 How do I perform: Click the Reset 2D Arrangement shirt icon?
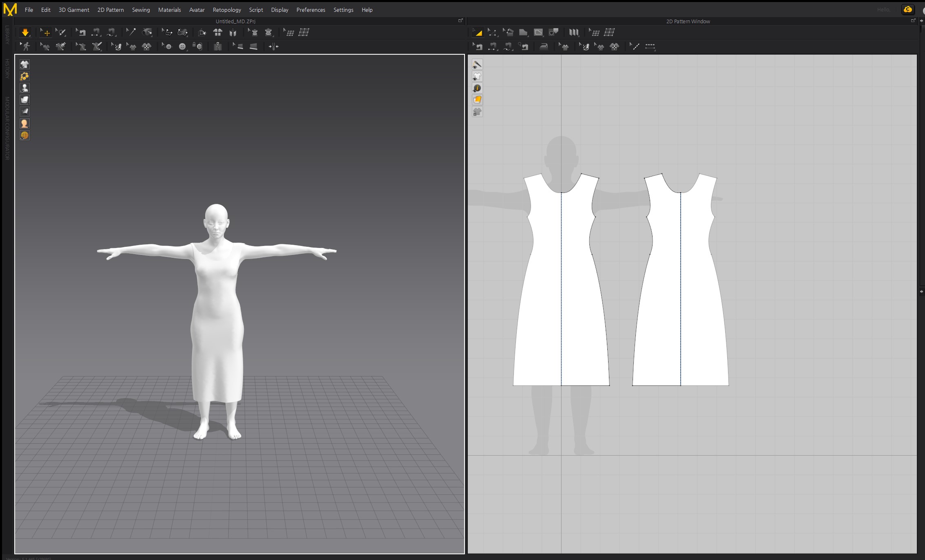[x=217, y=32]
